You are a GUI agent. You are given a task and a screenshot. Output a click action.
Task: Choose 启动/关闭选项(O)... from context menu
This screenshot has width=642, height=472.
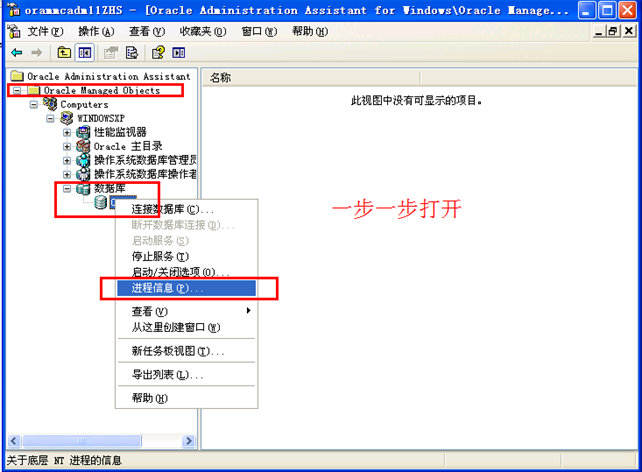(x=186, y=272)
